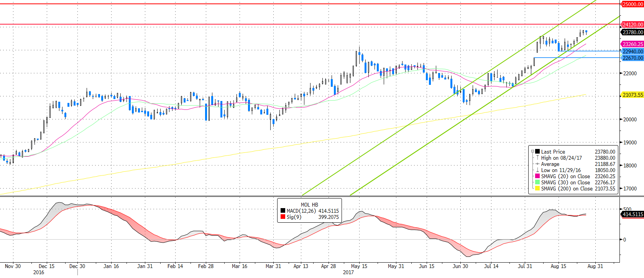Viewport: 644px width, 278px height.
Task: Select 'Average' legend entry
Action: (x=550, y=164)
